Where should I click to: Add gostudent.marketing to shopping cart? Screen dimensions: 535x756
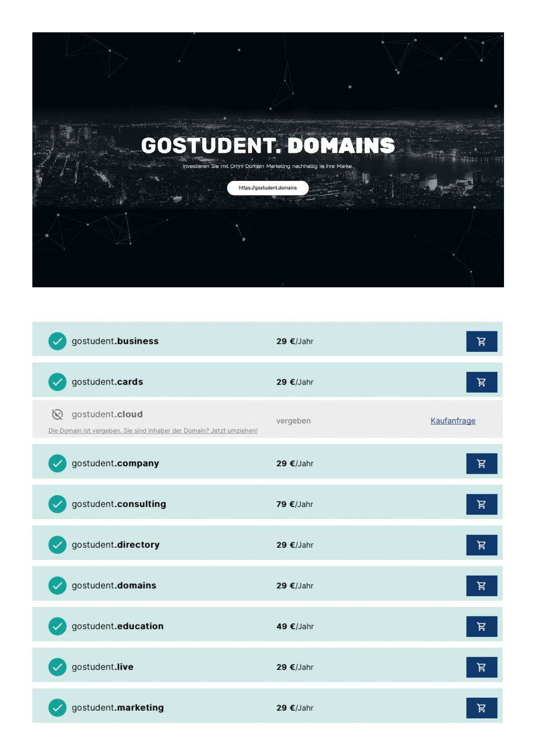[481, 708]
